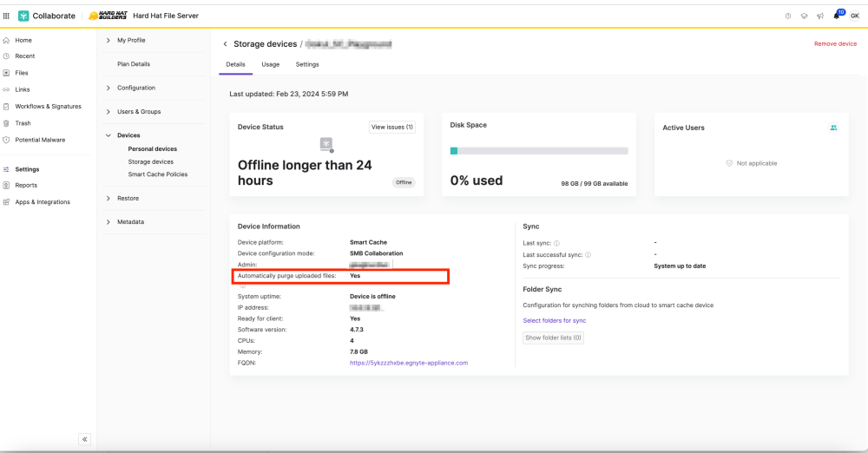
Task: Expand the Restore section
Action: coord(108,198)
